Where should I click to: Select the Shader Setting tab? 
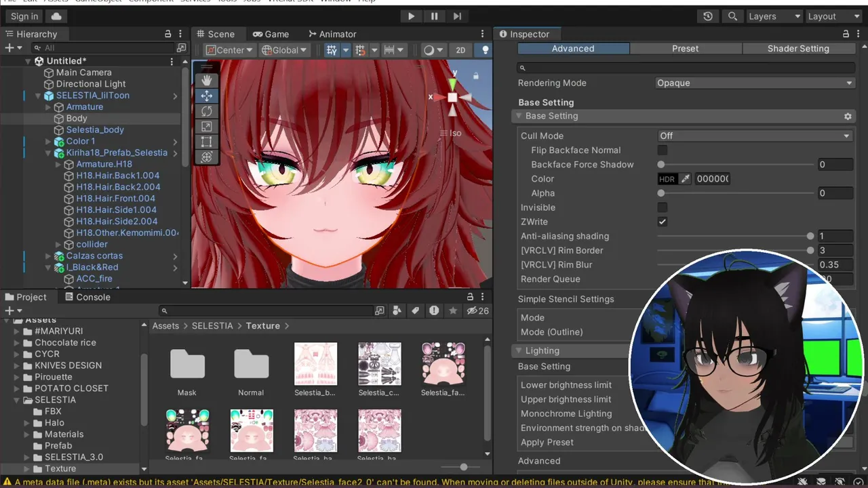(x=798, y=49)
